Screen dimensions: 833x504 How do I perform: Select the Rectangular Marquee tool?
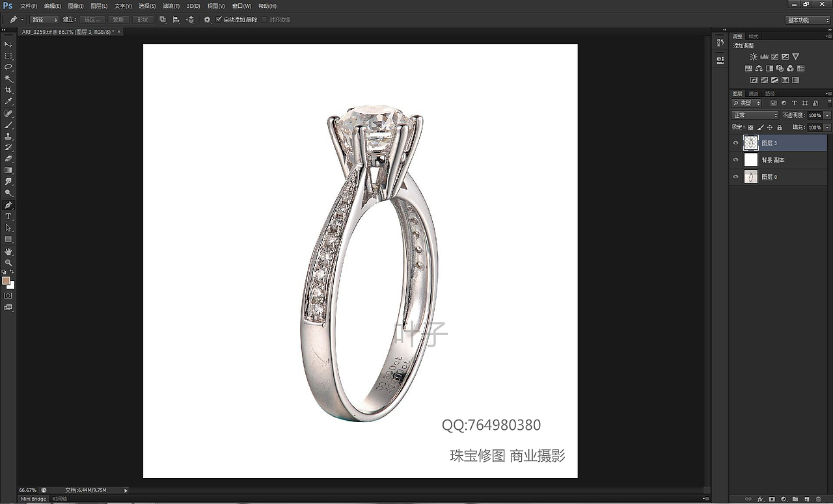tap(8, 56)
